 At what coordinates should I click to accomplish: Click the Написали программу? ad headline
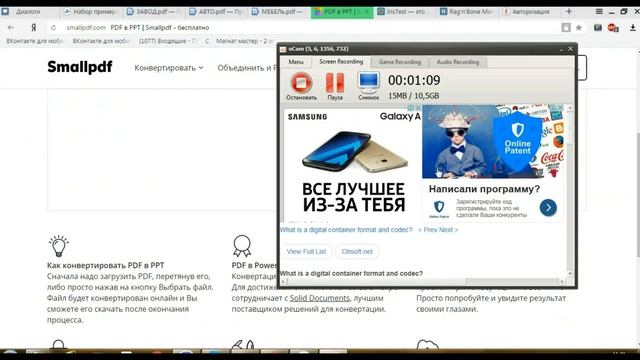(484, 189)
